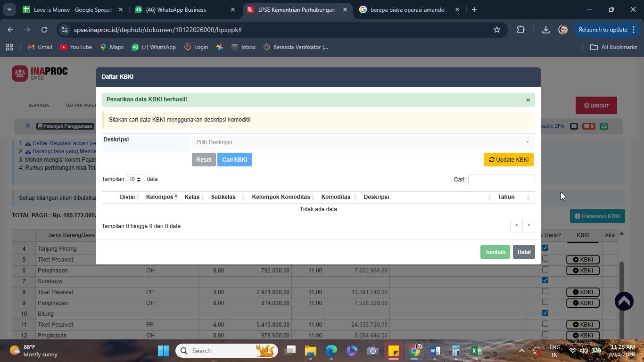Click the dark envelope inbox icon
Viewport: 644px width, 362px height.
[x=574, y=126]
